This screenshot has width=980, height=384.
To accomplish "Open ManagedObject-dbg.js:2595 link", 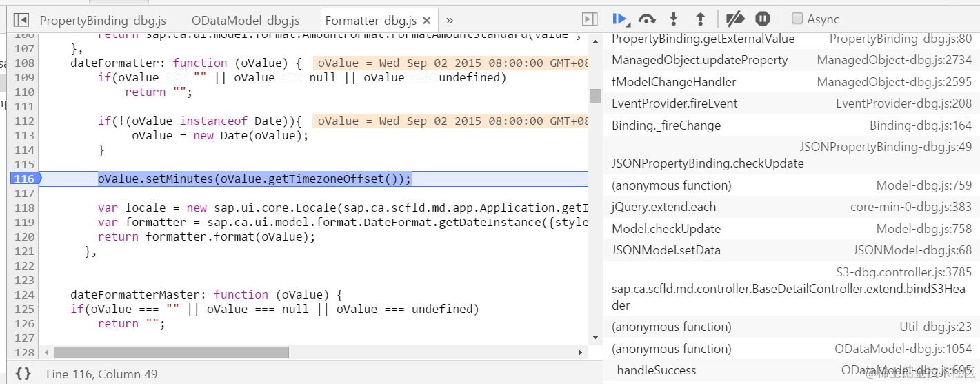I will click(894, 82).
